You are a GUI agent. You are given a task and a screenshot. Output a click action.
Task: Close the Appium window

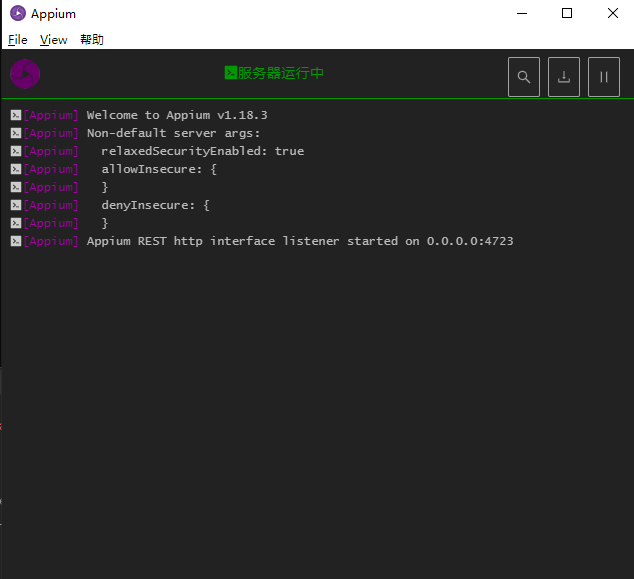613,13
